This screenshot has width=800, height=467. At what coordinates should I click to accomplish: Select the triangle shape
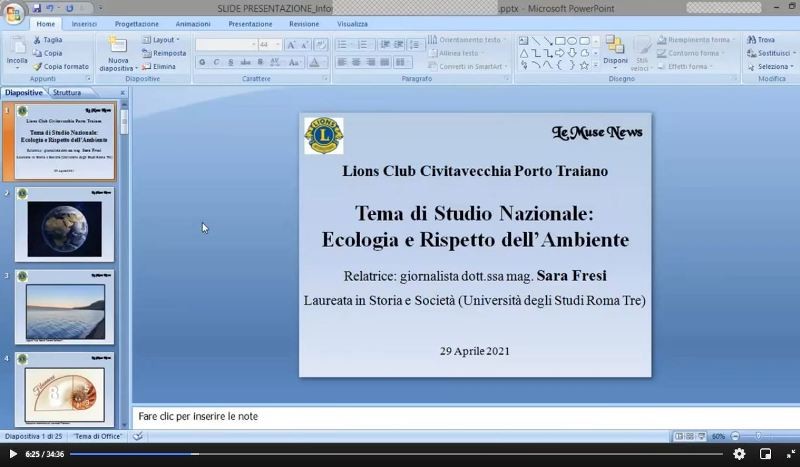pyautogui.click(x=524, y=53)
